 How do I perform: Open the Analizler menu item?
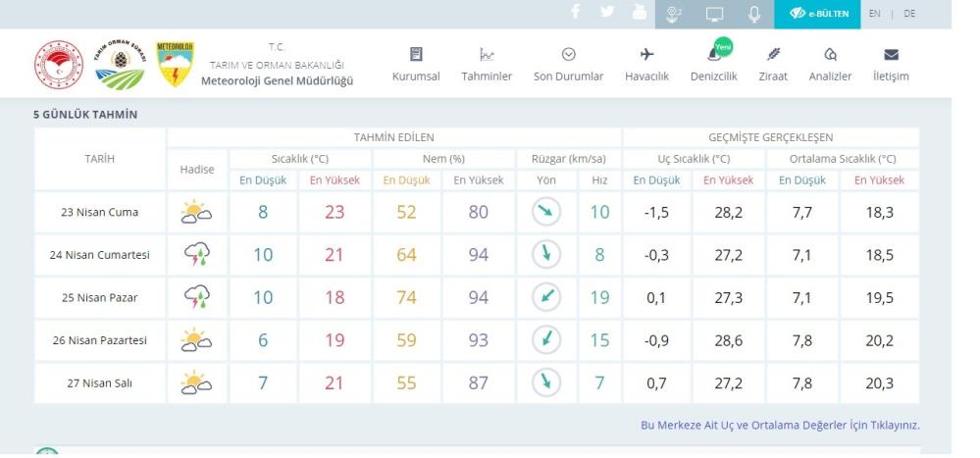click(830, 64)
